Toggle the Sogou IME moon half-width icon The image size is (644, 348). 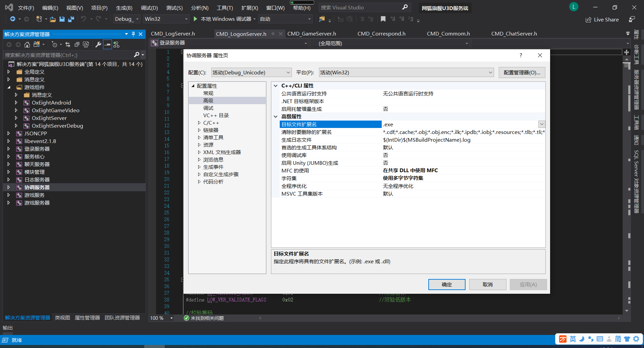click(x=582, y=339)
